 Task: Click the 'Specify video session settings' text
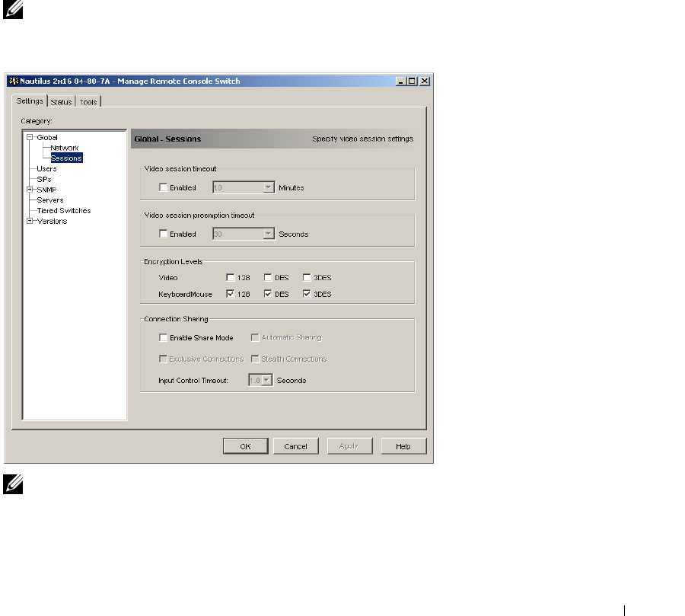coord(362,139)
